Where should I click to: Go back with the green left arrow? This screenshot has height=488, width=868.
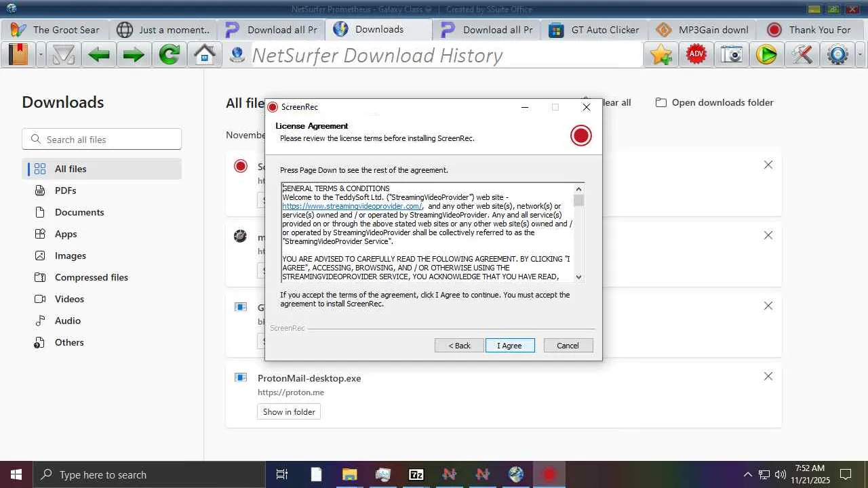[x=99, y=54]
